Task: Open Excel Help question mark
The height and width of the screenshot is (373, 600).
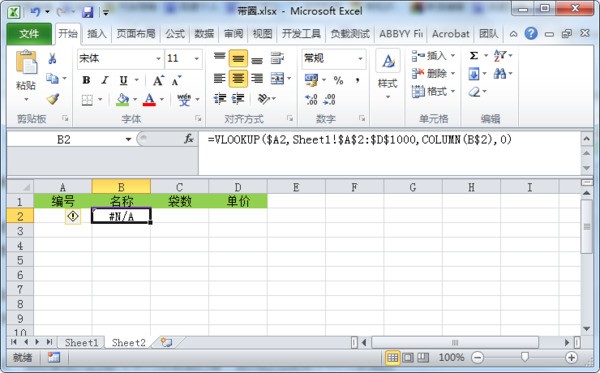Action: (x=531, y=34)
